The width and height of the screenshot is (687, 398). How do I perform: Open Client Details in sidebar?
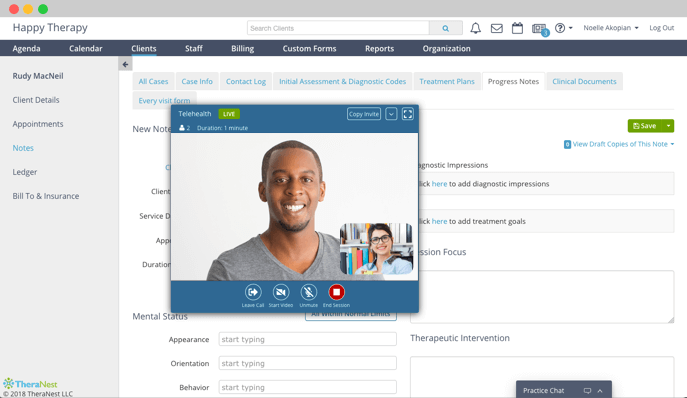(36, 100)
